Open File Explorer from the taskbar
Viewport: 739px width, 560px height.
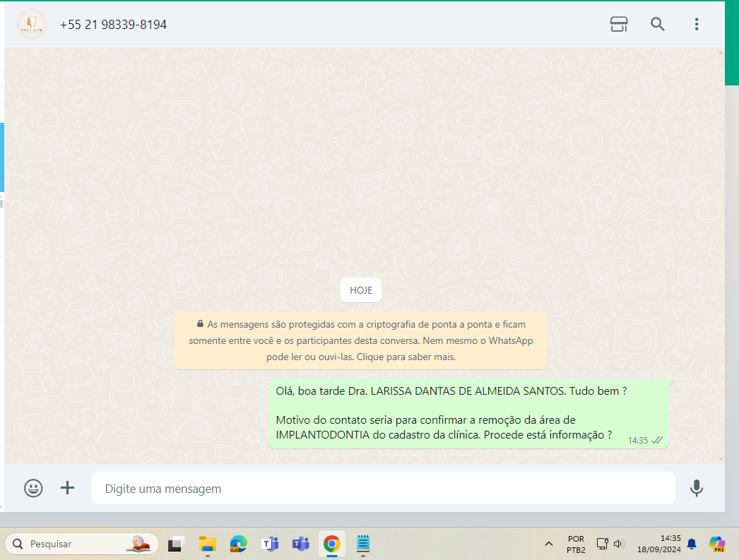pos(208,544)
